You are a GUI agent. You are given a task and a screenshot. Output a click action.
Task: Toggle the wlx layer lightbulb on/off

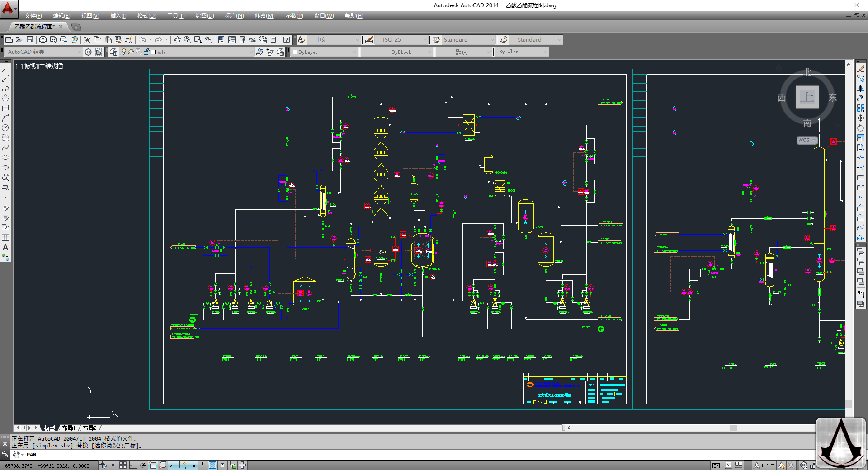tap(124, 52)
